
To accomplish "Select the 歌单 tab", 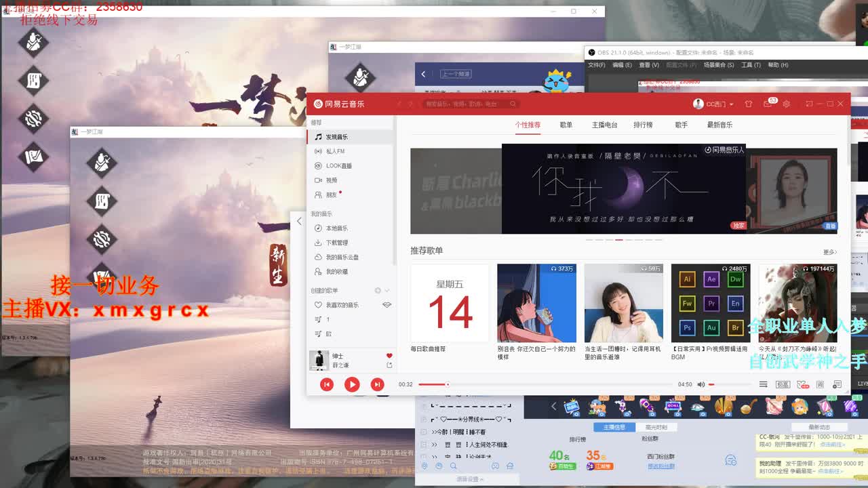I will pos(566,125).
